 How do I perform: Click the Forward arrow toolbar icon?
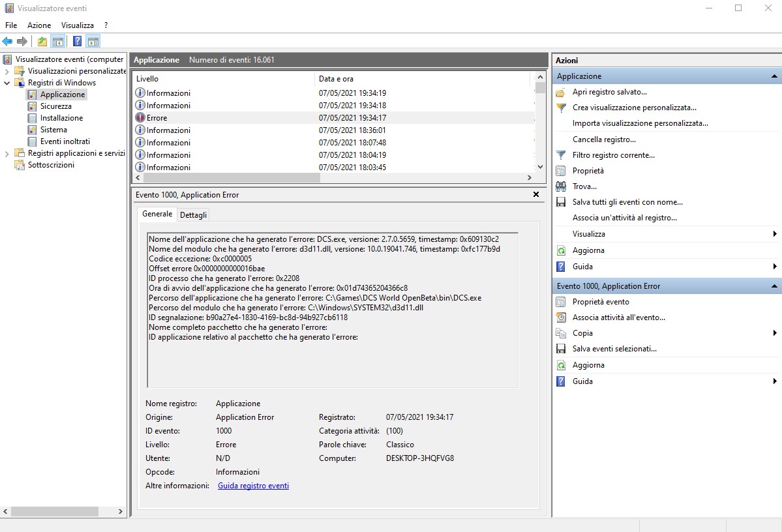click(22, 41)
